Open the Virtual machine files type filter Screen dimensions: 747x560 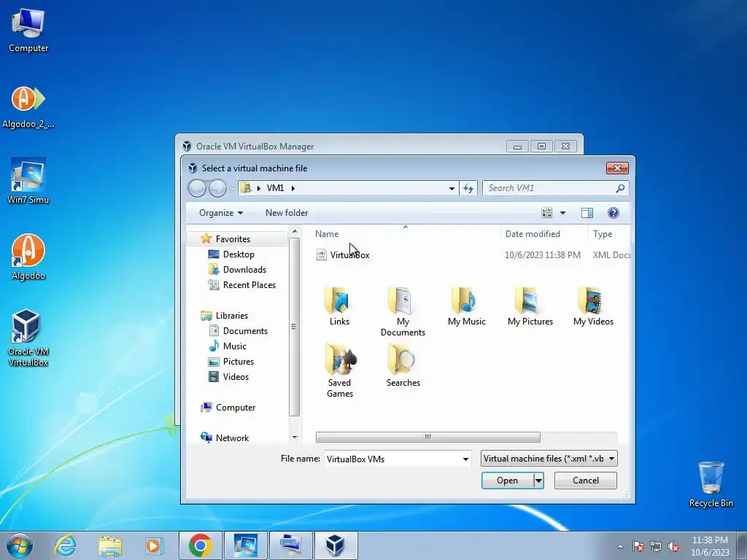pos(549,459)
